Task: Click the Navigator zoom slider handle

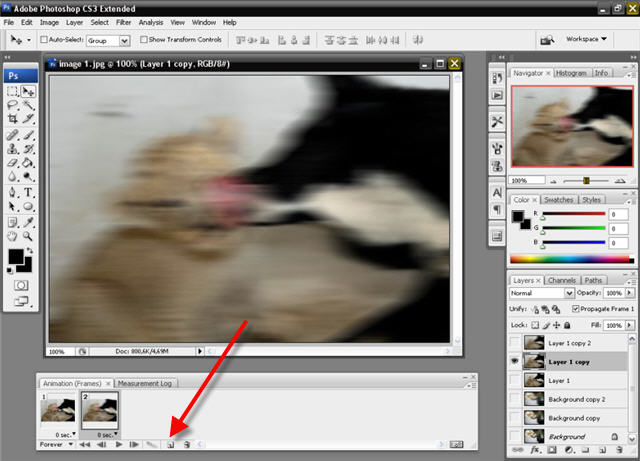Action: tap(586, 180)
